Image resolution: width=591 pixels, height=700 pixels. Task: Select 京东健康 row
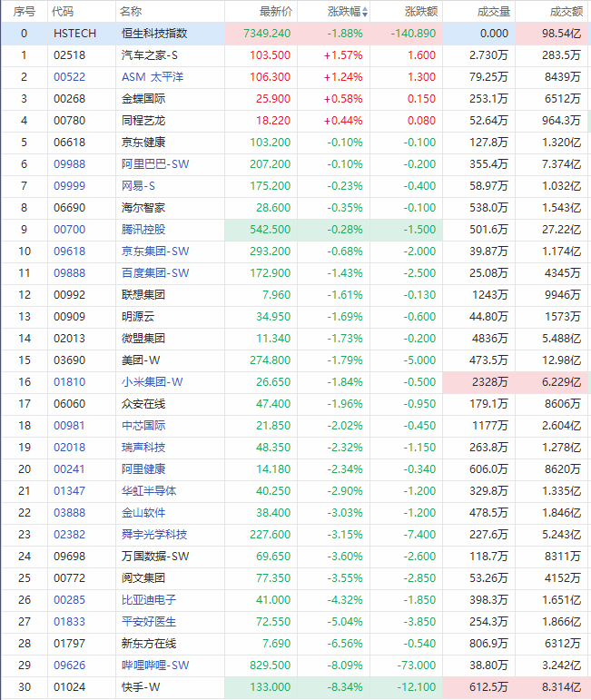(x=295, y=143)
